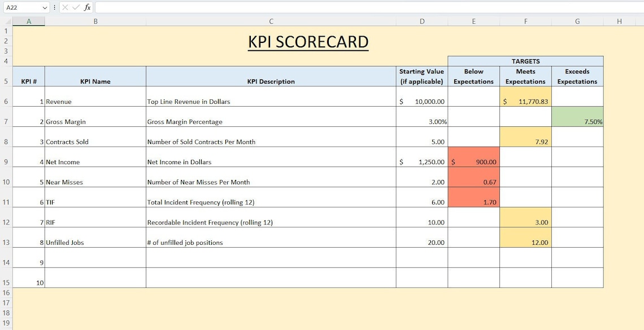Cancel entry using the X icon
The image size is (644, 330).
(x=66, y=7)
